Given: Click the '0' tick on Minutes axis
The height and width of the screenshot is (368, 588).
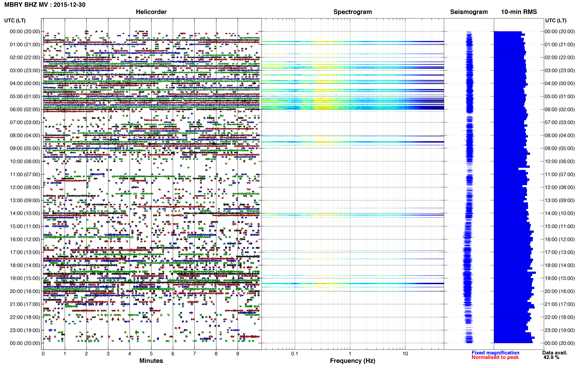Looking at the screenshot, I should click(43, 354).
